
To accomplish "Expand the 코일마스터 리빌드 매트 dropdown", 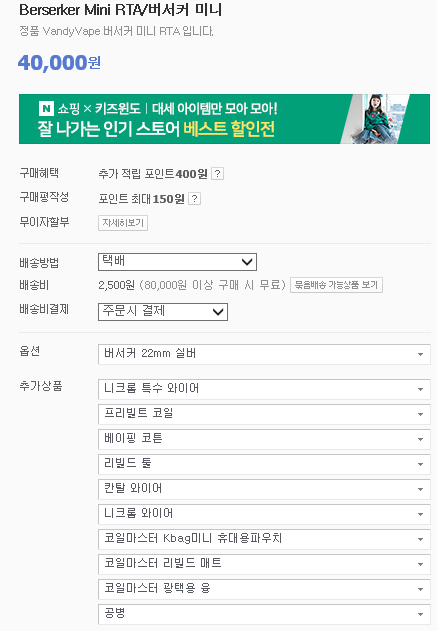I will click(x=264, y=564).
